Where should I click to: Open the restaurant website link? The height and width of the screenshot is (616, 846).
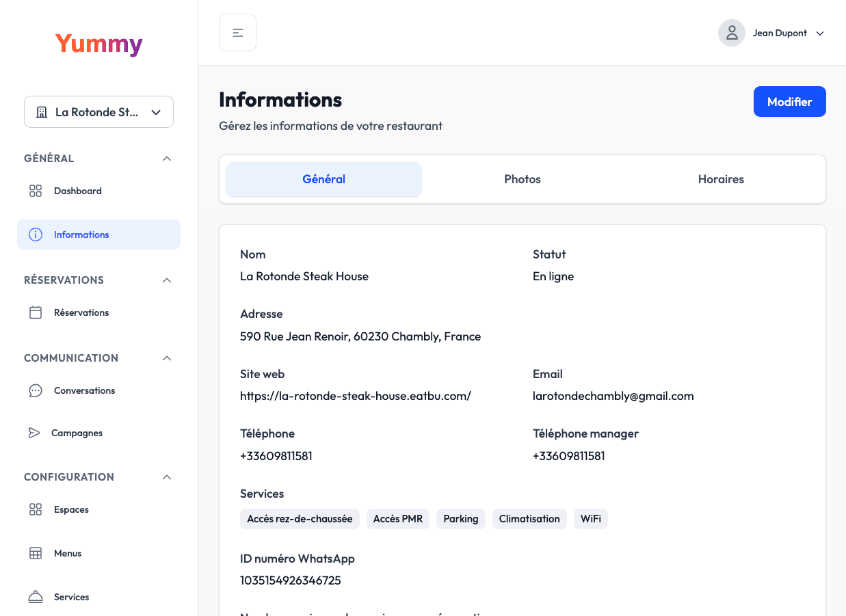[356, 396]
